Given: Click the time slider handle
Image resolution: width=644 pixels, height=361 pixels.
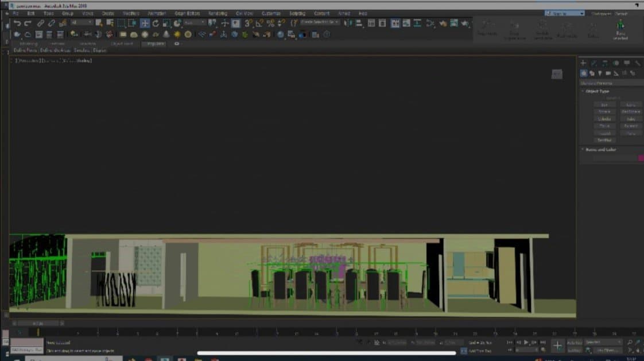Looking at the screenshot, I should coord(38,324).
